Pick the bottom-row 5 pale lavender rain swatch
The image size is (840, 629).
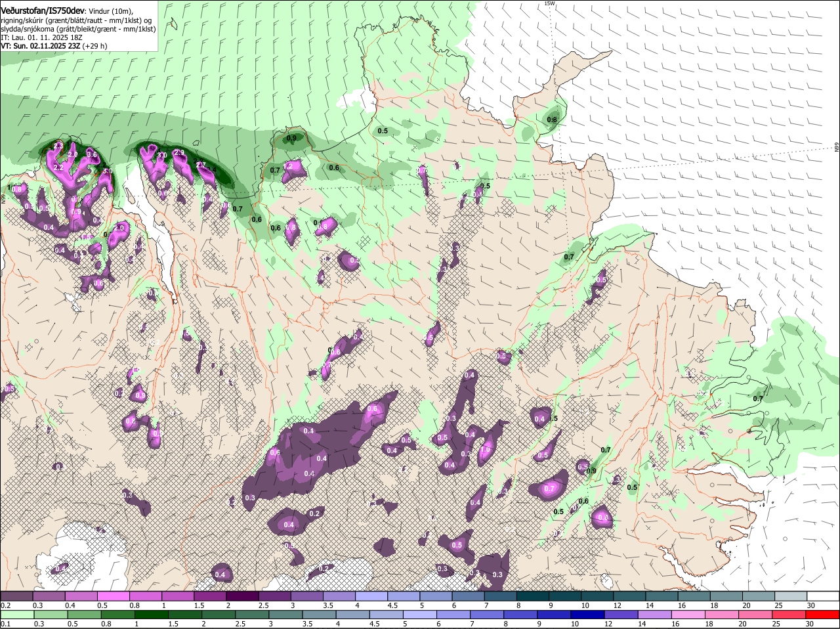[420, 615]
